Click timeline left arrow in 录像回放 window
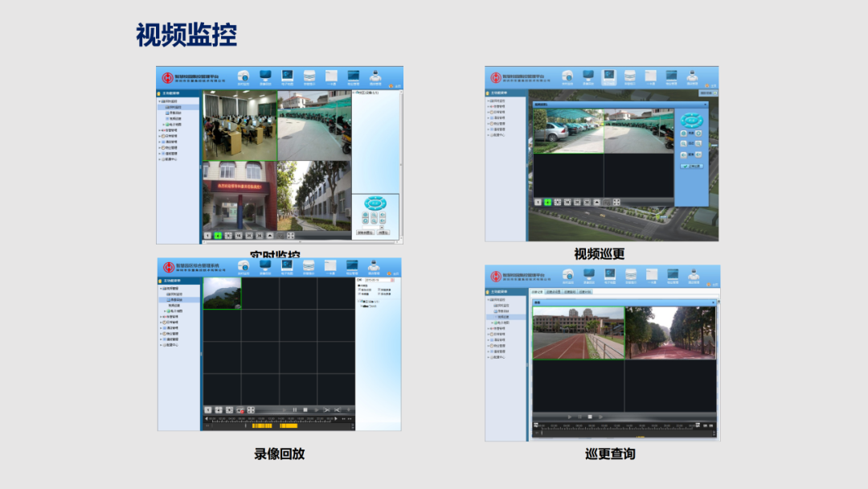The height and width of the screenshot is (489, 868). 207,419
